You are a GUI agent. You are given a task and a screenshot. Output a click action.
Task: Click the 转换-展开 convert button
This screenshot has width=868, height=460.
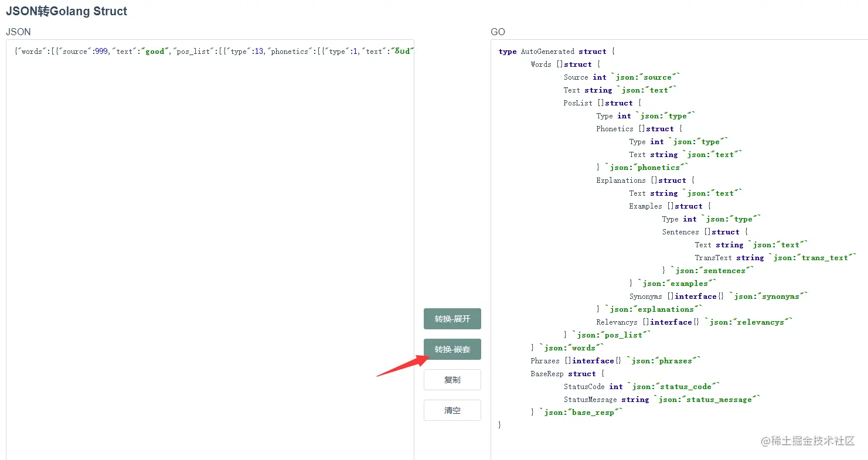point(452,319)
